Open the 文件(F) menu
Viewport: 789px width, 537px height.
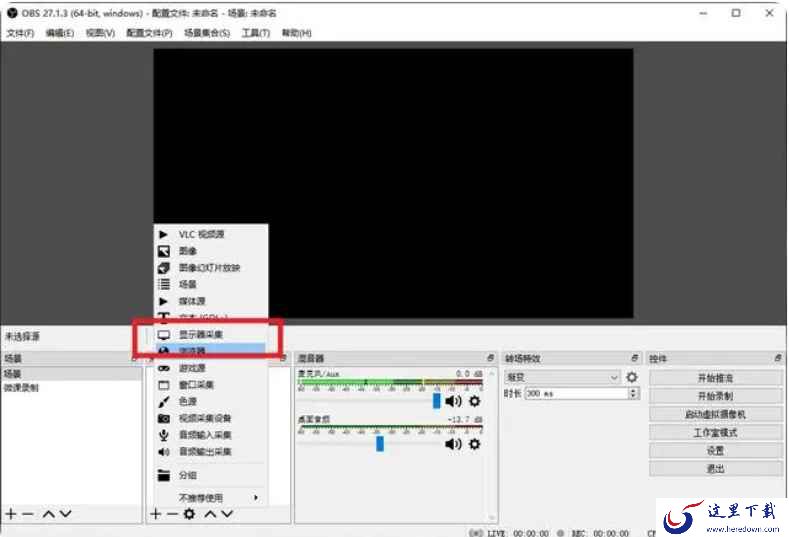coord(20,33)
